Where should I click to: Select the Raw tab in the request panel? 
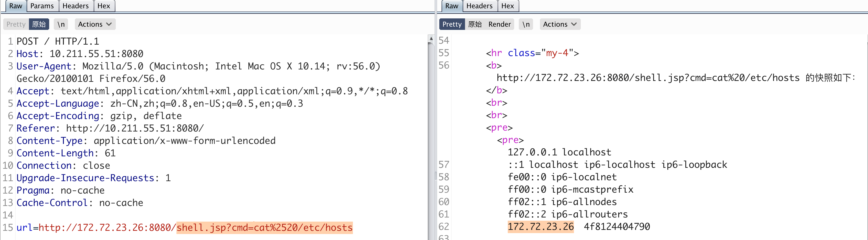pyautogui.click(x=15, y=6)
